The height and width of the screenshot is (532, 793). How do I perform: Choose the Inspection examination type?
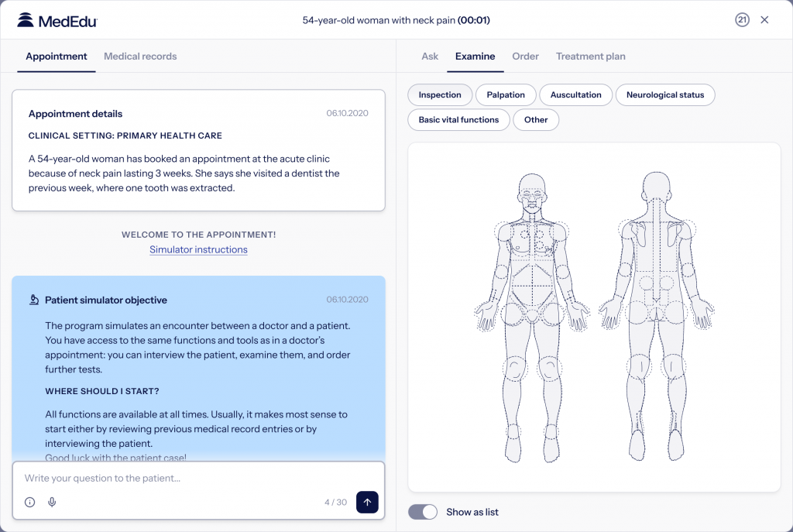pos(440,94)
